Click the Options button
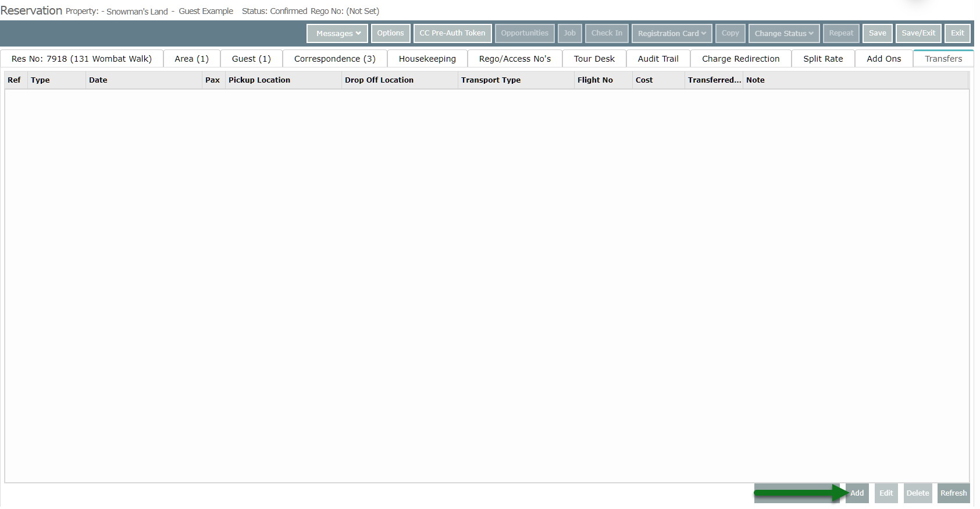 click(x=390, y=33)
